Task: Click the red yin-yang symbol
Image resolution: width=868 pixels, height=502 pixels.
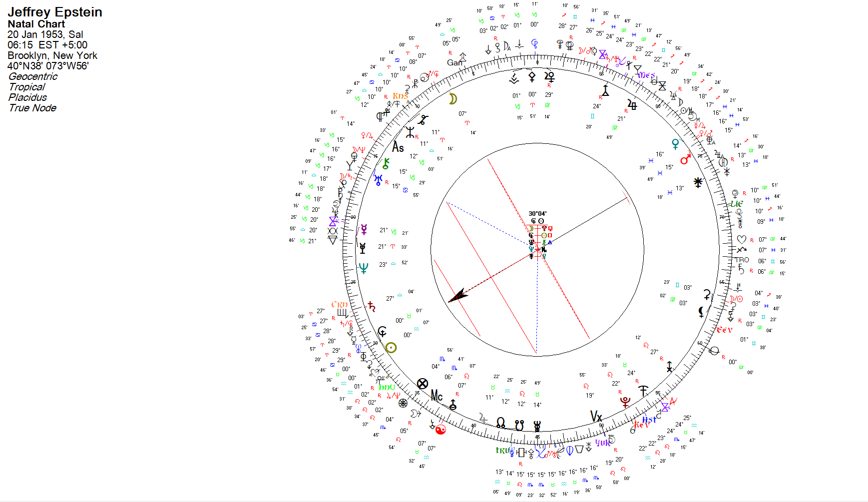Action: tap(440, 429)
